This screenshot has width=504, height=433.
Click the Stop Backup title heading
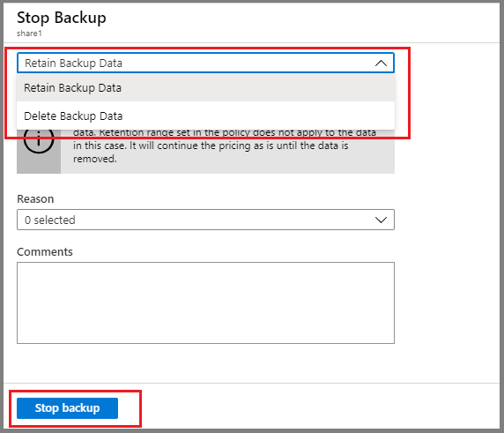(x=62, y=18)
